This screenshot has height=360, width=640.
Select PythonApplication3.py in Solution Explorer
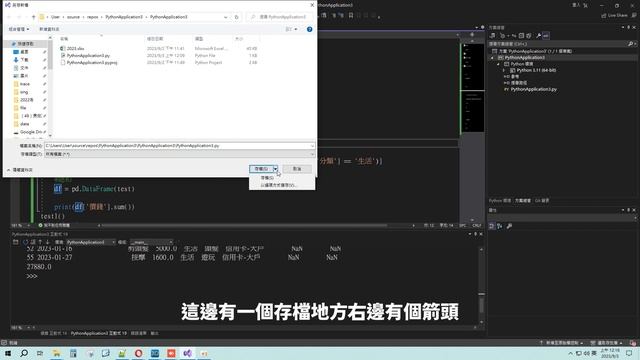pyautogui.click(x=533, y=89)
